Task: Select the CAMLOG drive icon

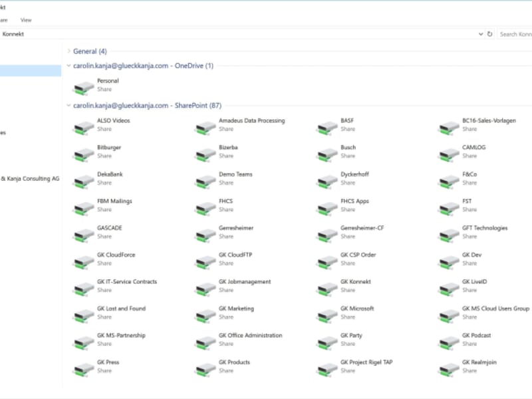Action: (x=449, y=154)
